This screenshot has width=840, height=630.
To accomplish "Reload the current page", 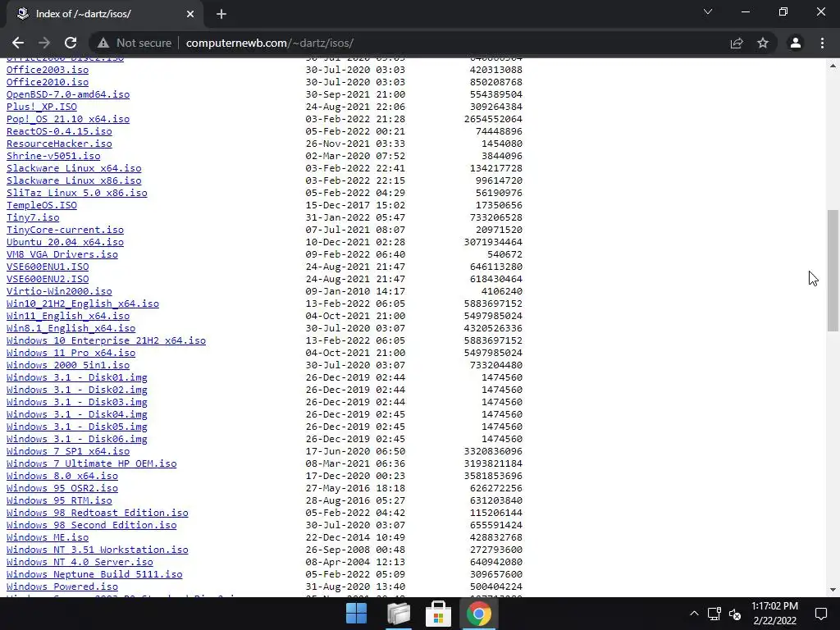I will click(71, 43).
